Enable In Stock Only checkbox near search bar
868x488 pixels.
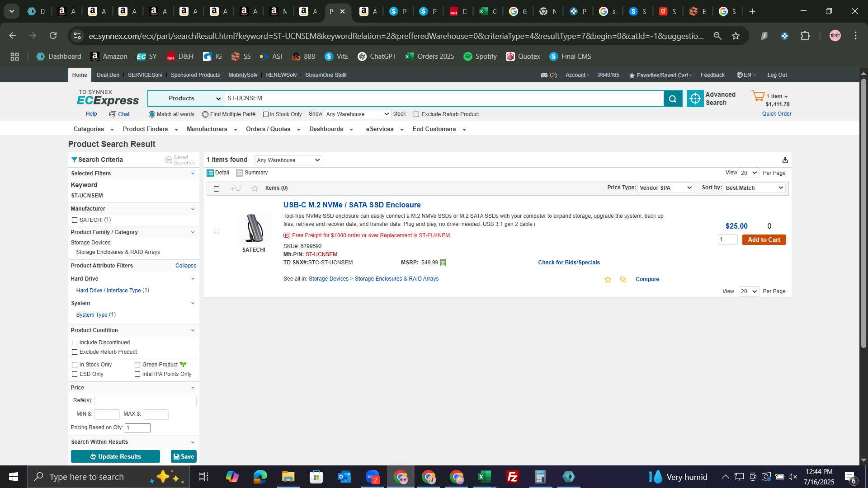(x=266, y=114)
